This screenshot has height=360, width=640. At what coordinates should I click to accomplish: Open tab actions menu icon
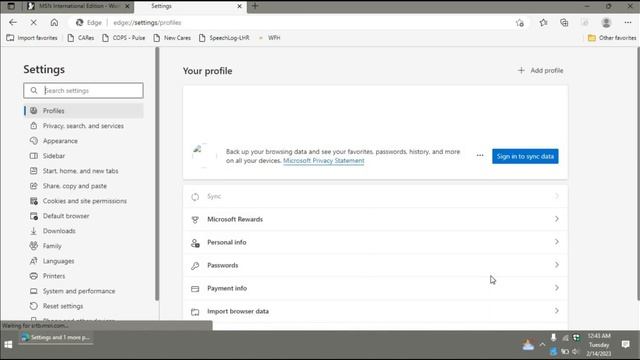(x=11, y=6)
